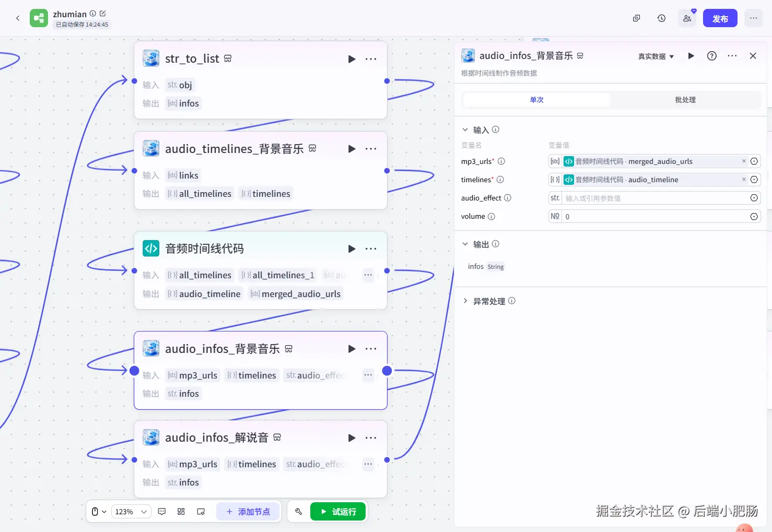Remove the audio_timeline reference from timelines
Viewport: 772px width, 532px height.
[744, 180]
